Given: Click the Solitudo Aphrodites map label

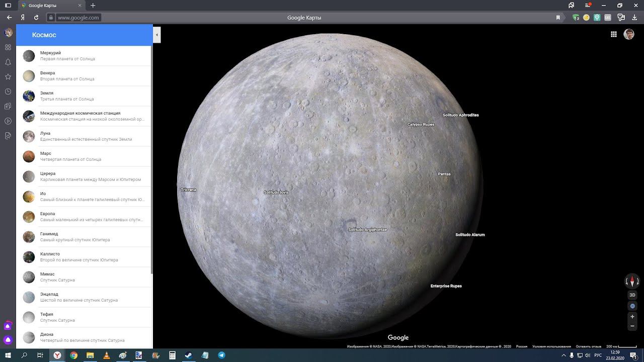Looking at the screenshot, I should tap(461, 115).
